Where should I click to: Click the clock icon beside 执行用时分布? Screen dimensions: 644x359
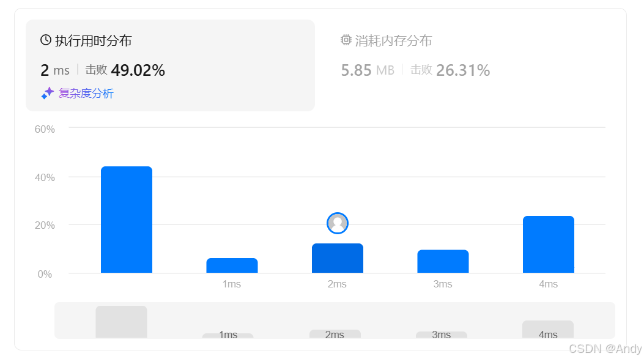(46, 40)
